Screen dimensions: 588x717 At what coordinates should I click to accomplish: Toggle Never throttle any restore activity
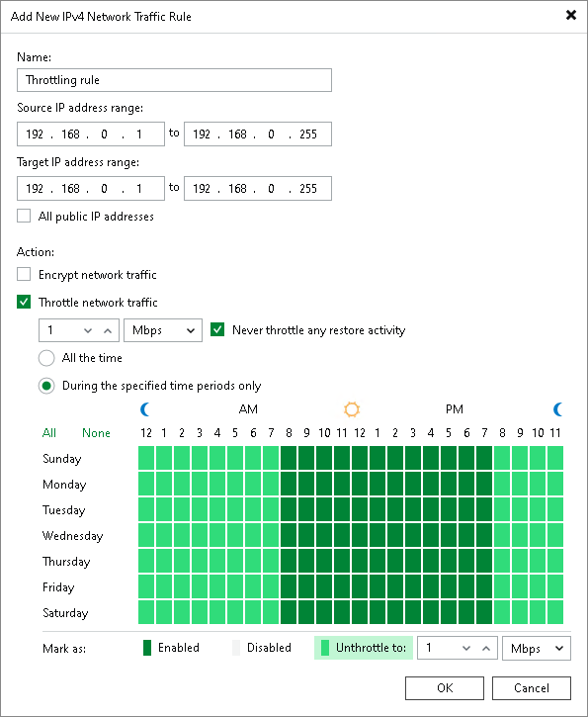[x=217, y=329]
